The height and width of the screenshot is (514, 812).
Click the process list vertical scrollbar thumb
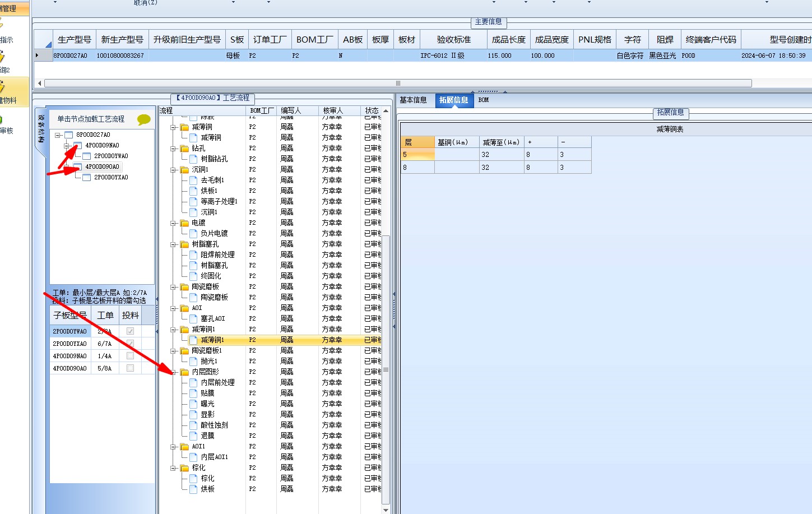386,370
